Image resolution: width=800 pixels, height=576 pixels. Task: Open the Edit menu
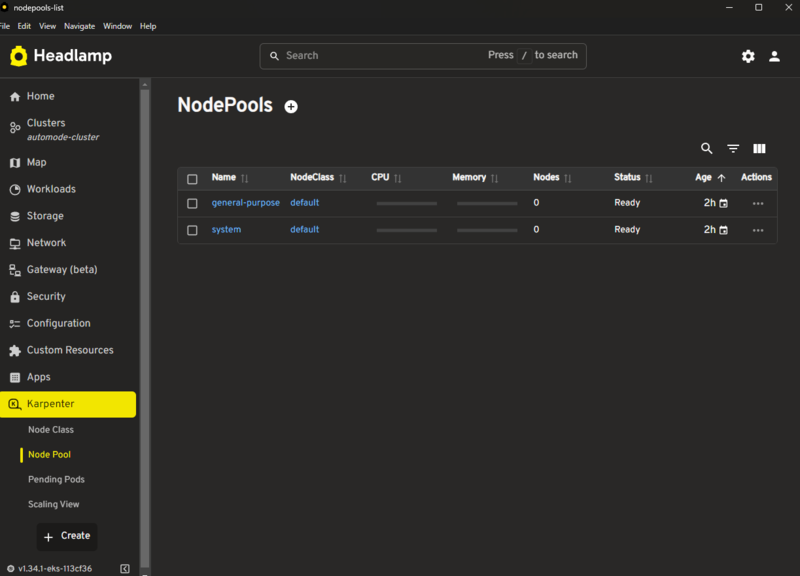coord(24,26)
